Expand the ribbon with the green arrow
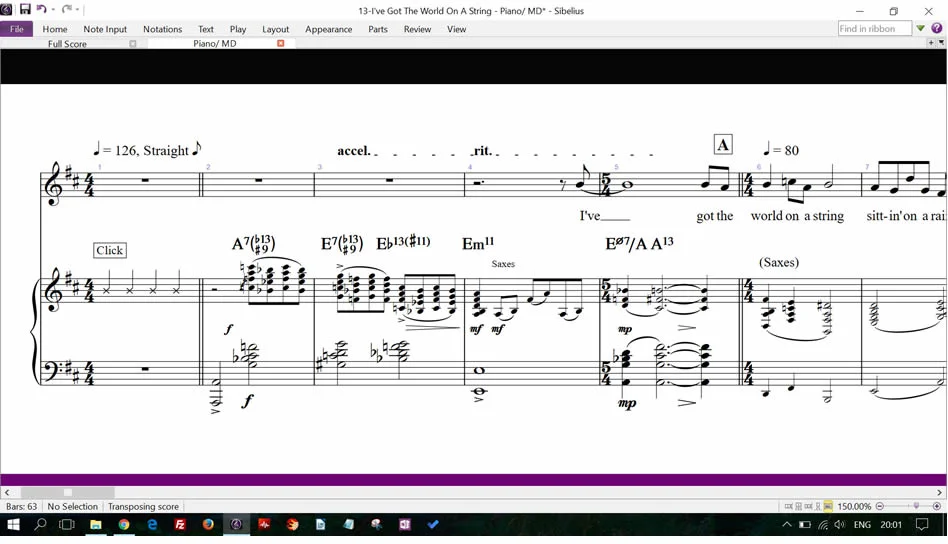 [x=920, y=28]
